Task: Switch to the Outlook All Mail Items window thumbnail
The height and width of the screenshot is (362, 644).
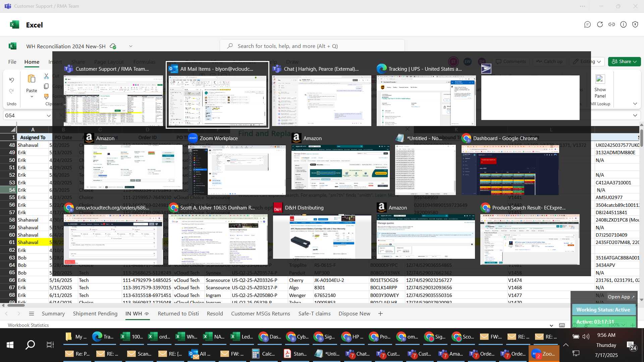Action: click(217, 95)
